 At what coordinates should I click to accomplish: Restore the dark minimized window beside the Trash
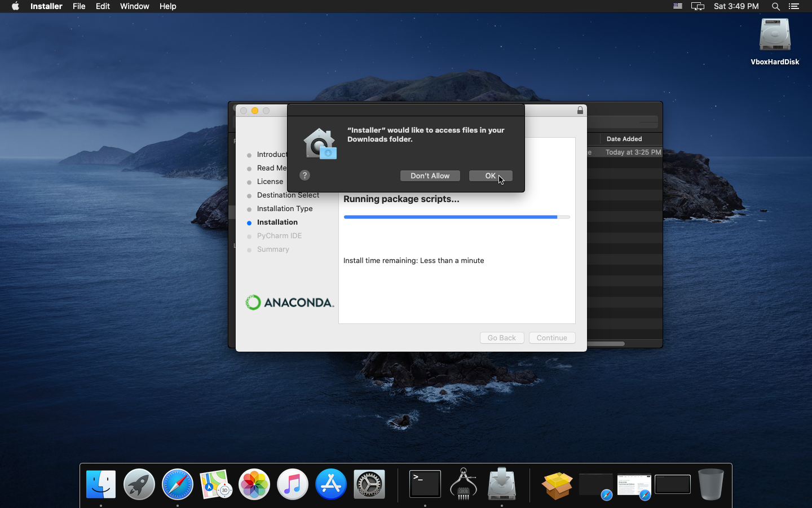coord(673,484)
